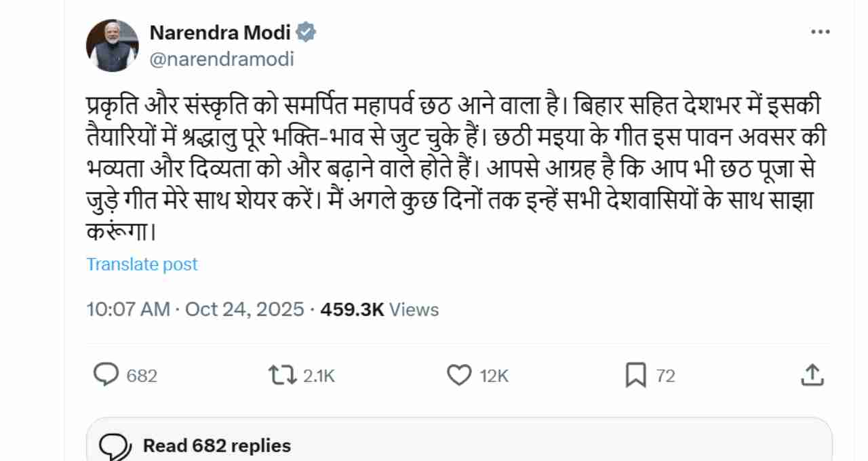868x461 pixels.
Task: Click the 72 bookmarks count
Action: [x=666, y=376]
